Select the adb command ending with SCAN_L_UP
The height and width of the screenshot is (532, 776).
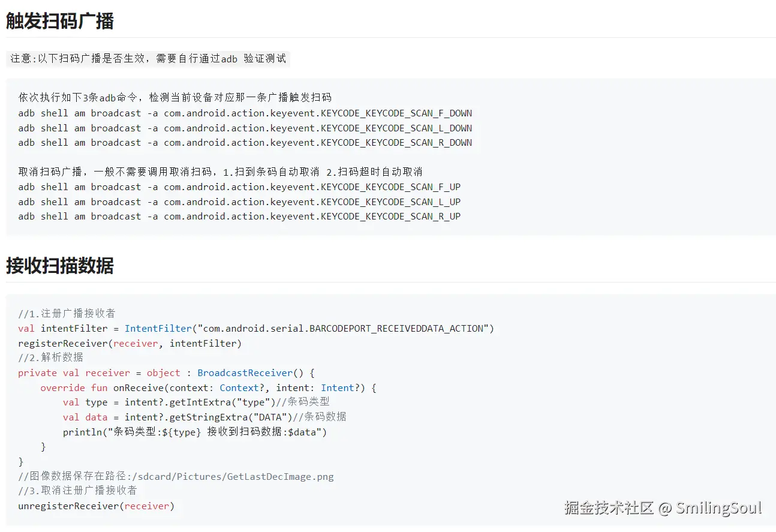(x=239, y=202)
